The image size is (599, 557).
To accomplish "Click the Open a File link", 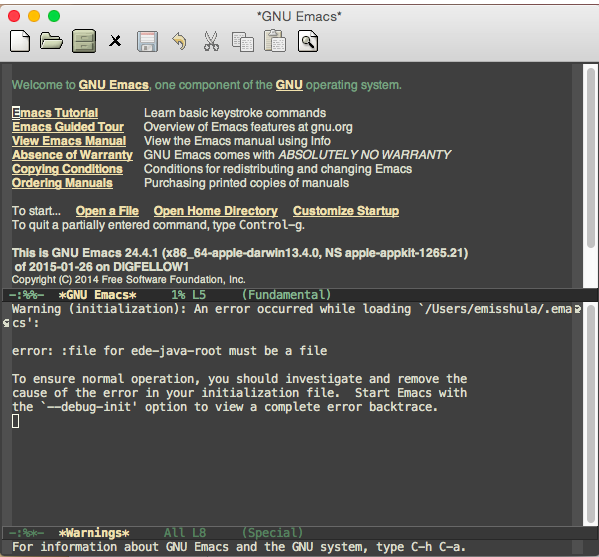I will coord(107,211).
